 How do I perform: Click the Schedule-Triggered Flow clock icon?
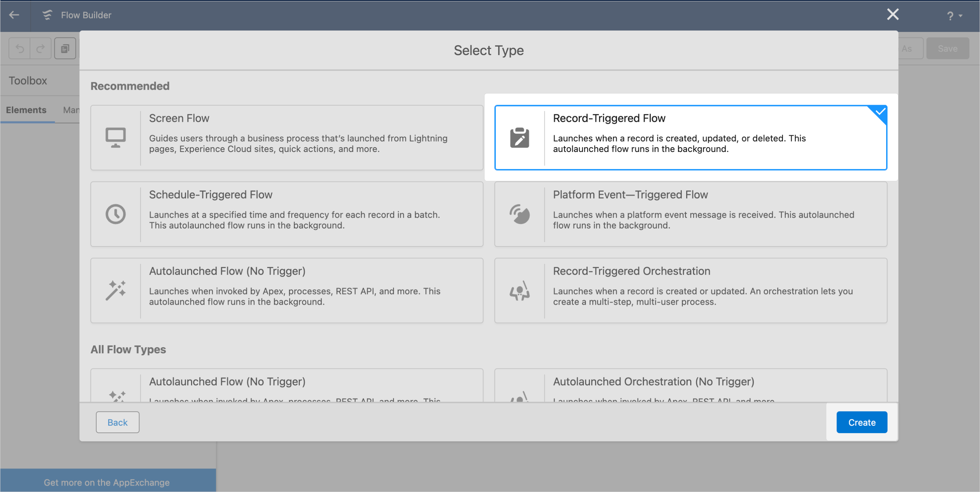(116, 214)
